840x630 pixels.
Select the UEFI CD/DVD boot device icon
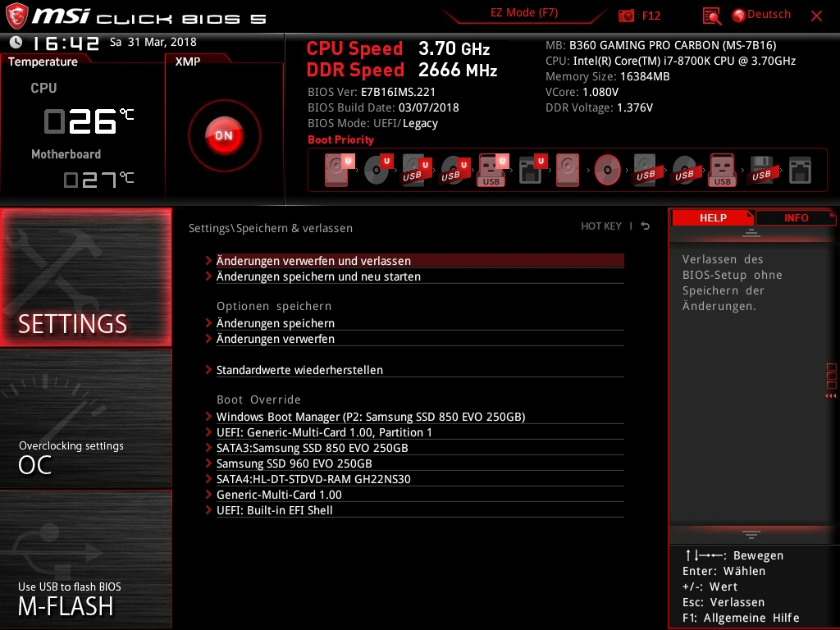[378, 170]
